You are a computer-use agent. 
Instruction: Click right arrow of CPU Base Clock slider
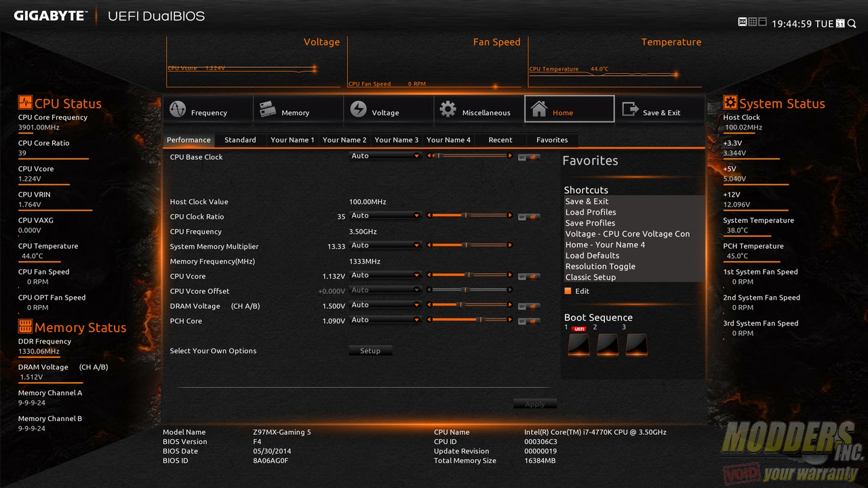[511, 156]
